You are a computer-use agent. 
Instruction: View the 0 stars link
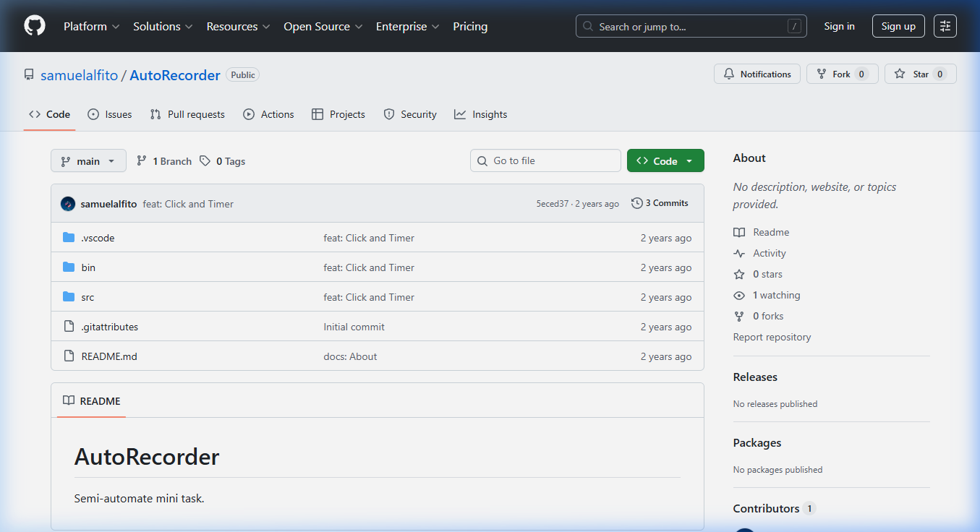click(x=759, y=274)
